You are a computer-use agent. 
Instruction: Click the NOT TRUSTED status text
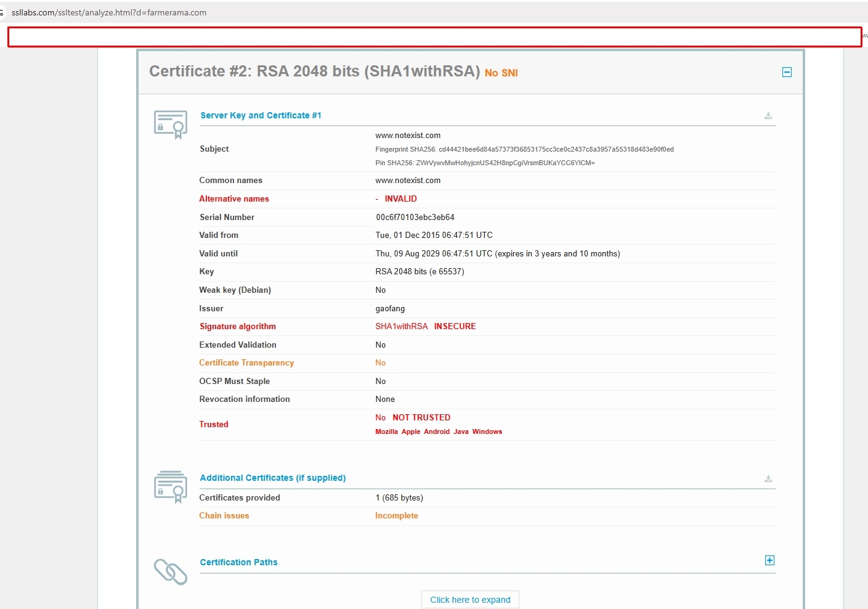coord(421,417)
